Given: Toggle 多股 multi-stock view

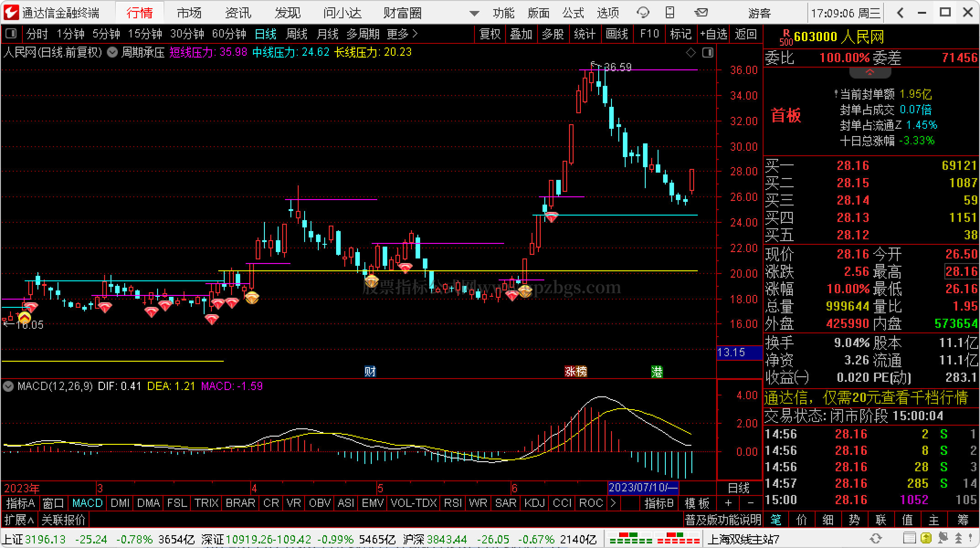Looking at the screenshot, I should pos(553,34).
